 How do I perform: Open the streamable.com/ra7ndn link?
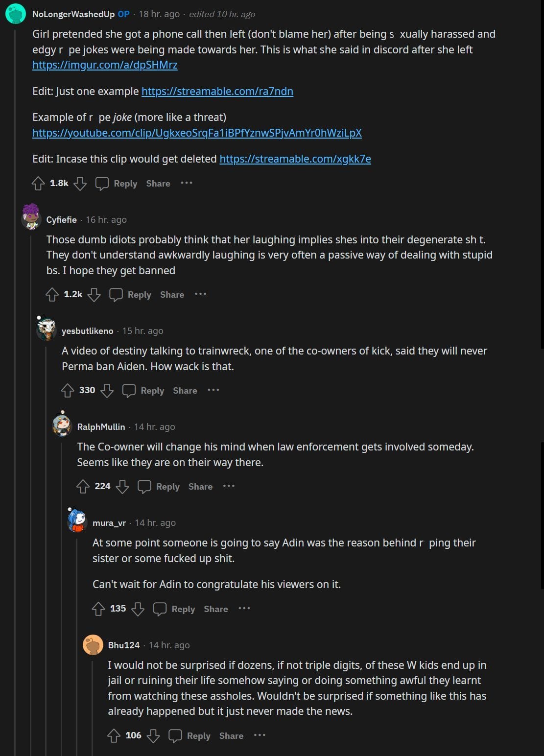217,92
